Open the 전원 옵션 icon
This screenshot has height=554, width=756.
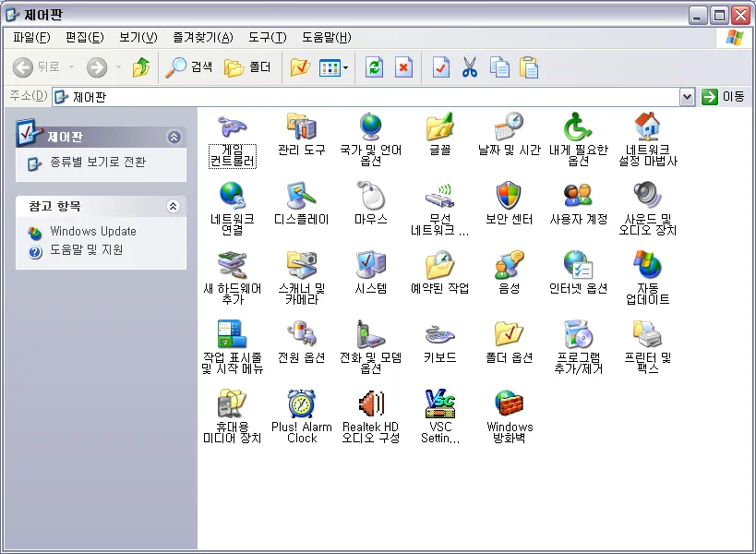(302, 334)
